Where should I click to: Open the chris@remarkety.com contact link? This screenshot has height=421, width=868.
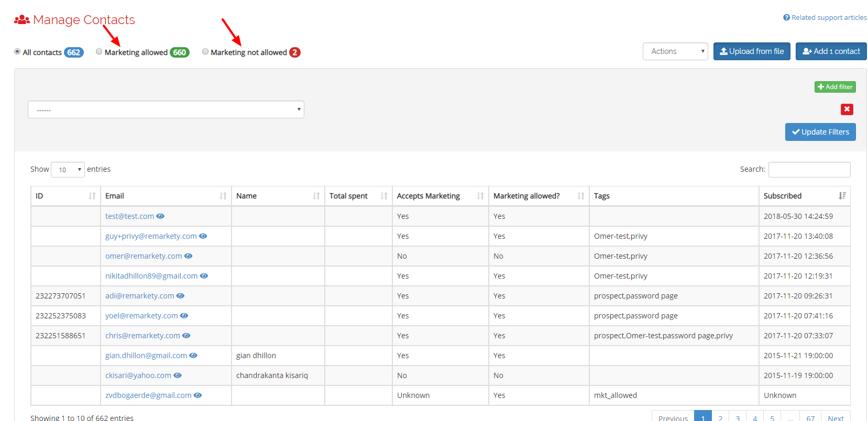(142, 336)
